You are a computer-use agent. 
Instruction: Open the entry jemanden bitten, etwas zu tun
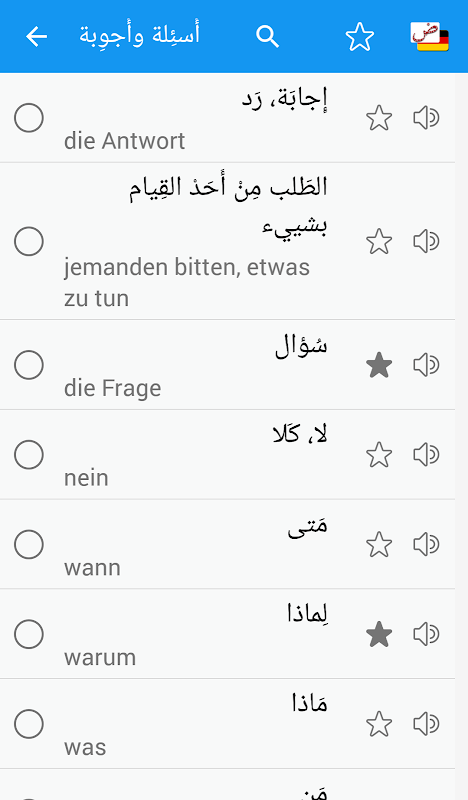[227, 241]
